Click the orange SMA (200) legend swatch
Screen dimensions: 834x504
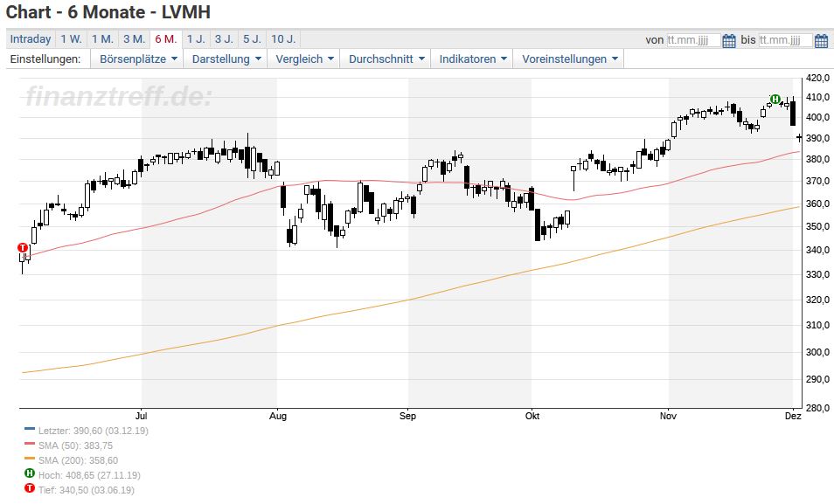30,459
